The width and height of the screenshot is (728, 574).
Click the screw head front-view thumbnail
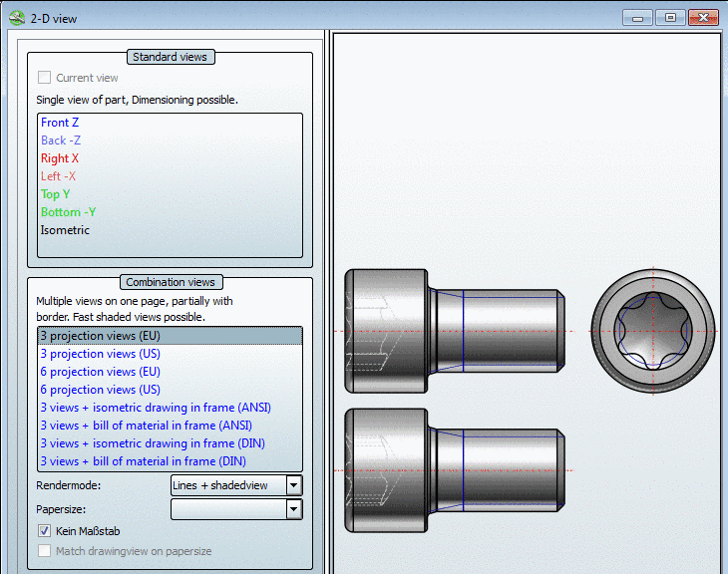point(653,330)
